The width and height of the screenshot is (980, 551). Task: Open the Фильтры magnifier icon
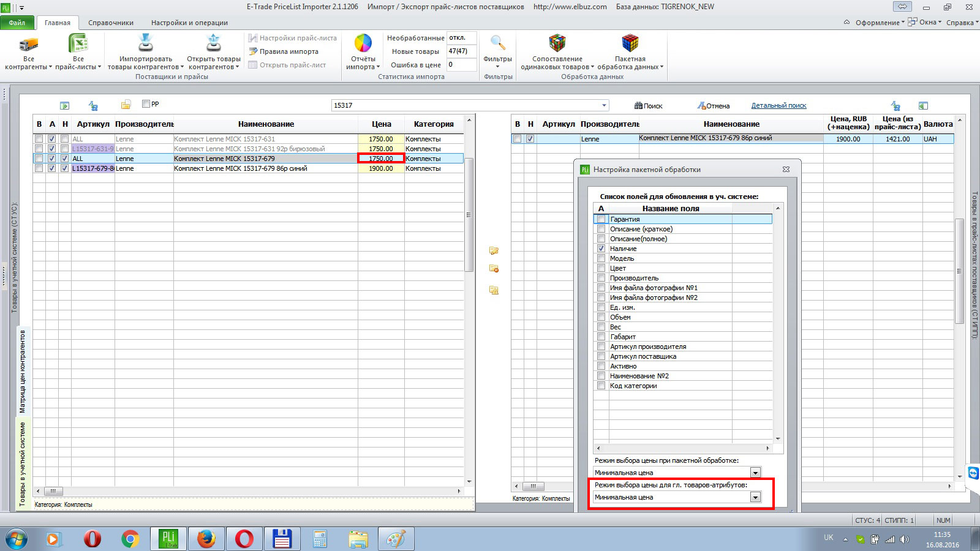(x=498, y=43)
